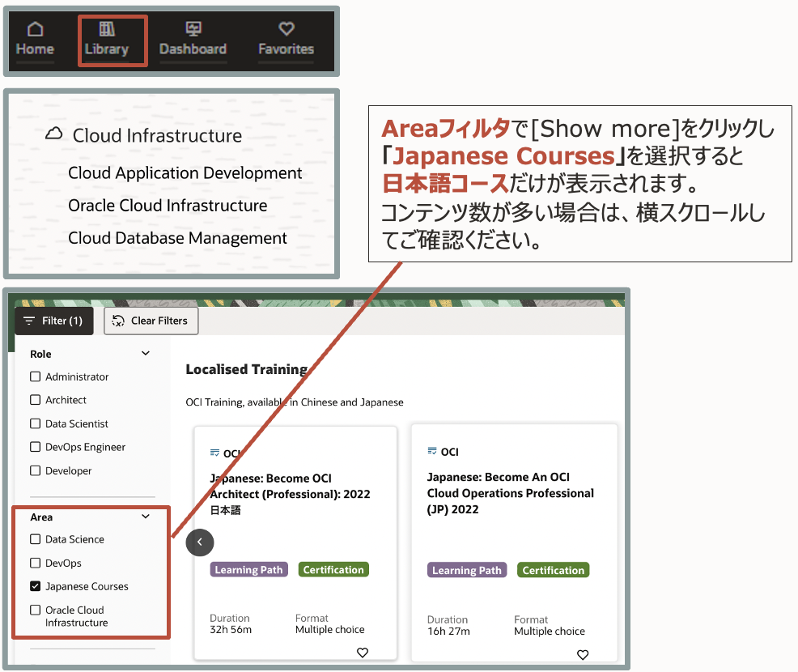Open the Home tab label
The width and height of the screenshot is (798, 672).
pyautogui.click(x=35, y=49)
